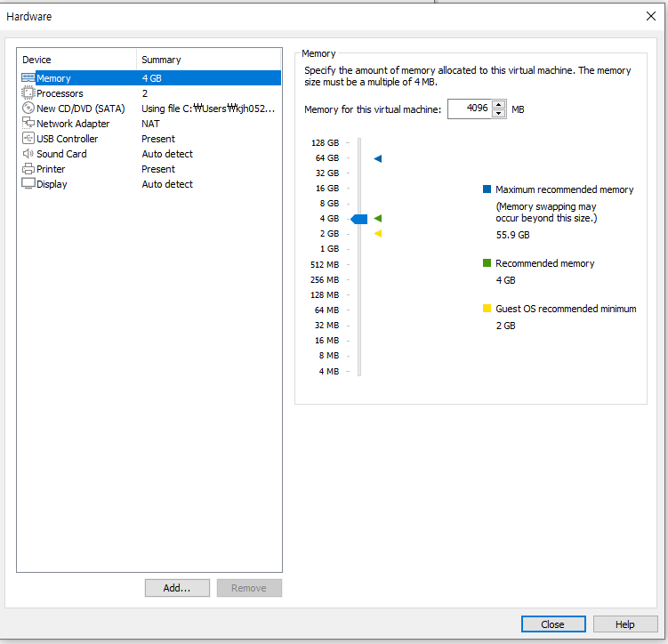
Task: Click the 512 MB slider label
Action: coord(325,264)
